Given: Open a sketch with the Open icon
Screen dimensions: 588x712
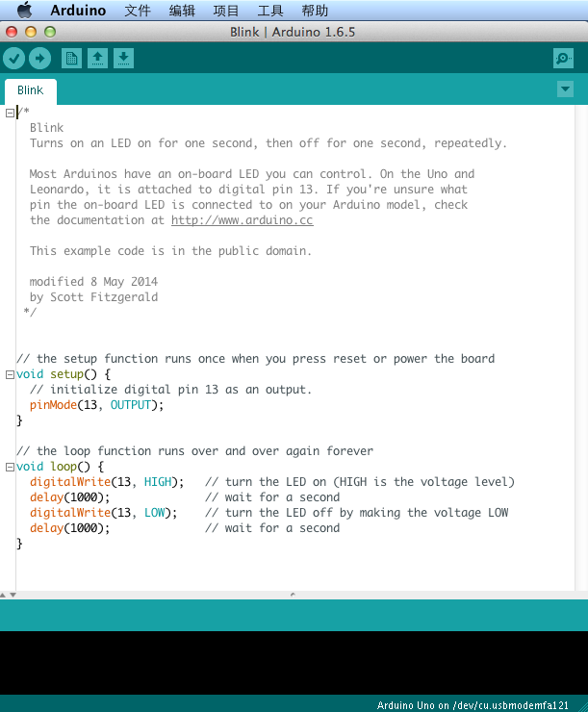Looking at the screenshot, I should click(97, 59).
